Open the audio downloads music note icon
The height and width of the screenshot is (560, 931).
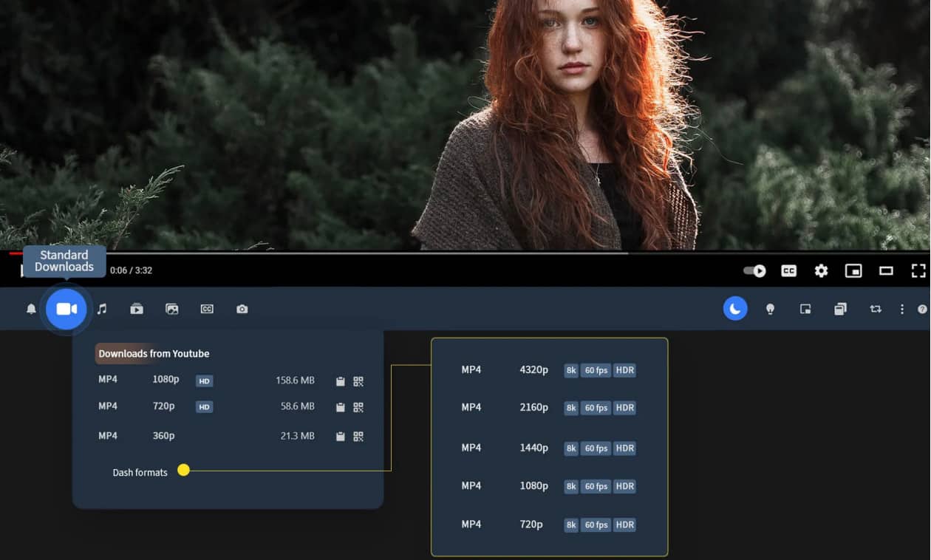click(x=102, y=309)
